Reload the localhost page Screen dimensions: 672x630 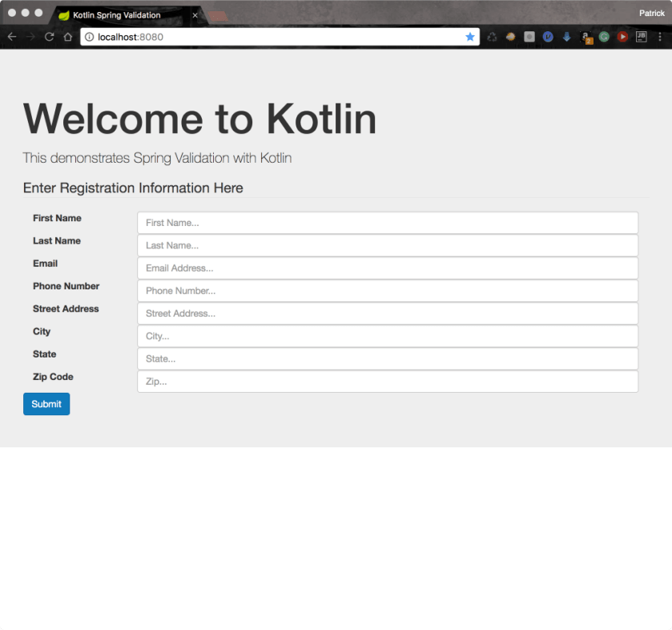[x=49, y=37]
